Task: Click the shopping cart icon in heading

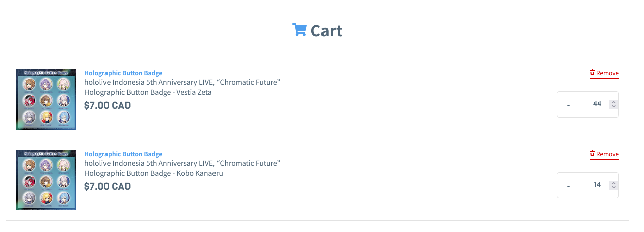Action: pos(299,30)
